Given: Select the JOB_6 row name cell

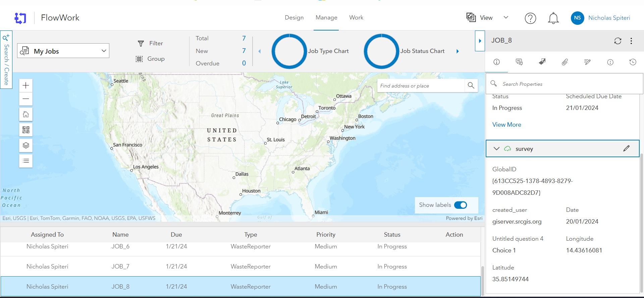Looking at the screenshot, I should click(x=120, y=246).
